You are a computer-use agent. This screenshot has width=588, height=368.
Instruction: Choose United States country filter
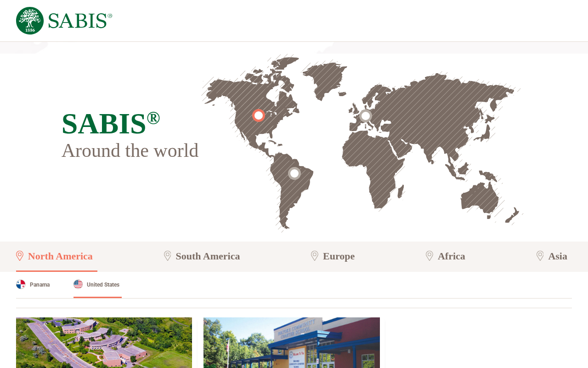pos(97,285)
